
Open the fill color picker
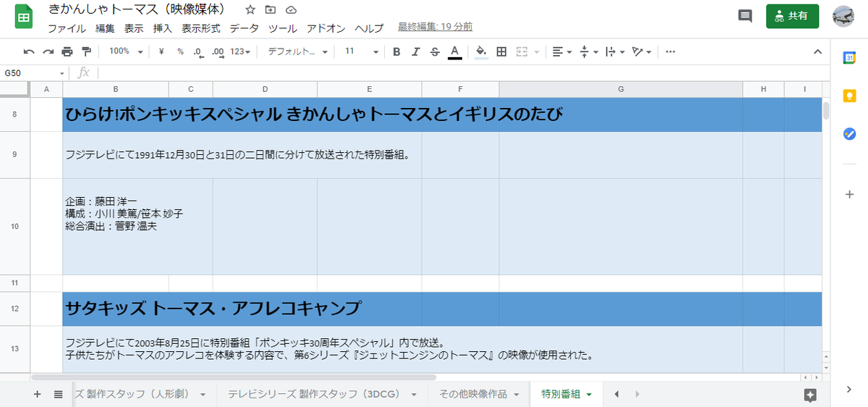(482, 51)
